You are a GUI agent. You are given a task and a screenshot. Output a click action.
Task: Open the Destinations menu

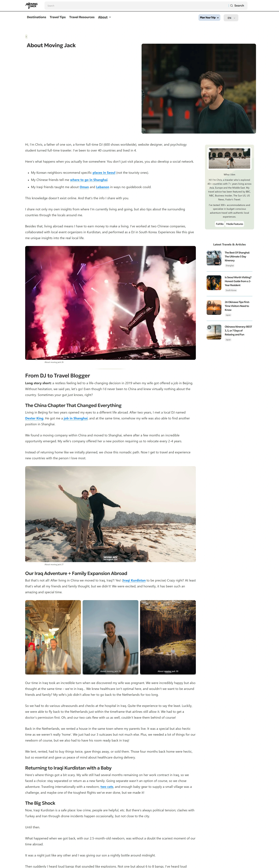point(36,17)
